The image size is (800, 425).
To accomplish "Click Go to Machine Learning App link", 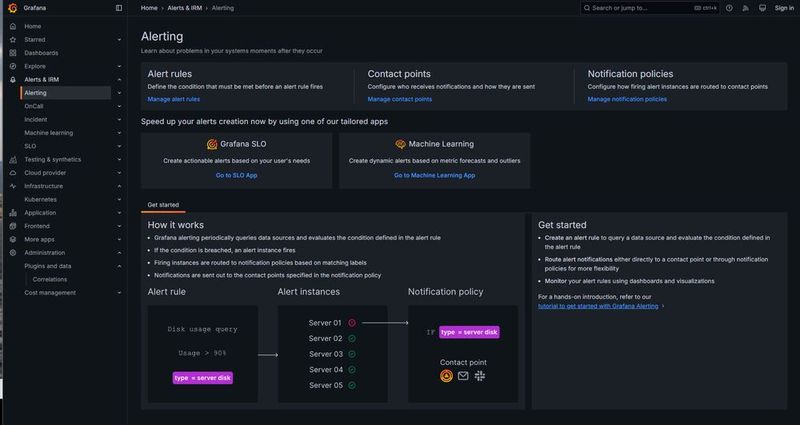I will 434,176.
